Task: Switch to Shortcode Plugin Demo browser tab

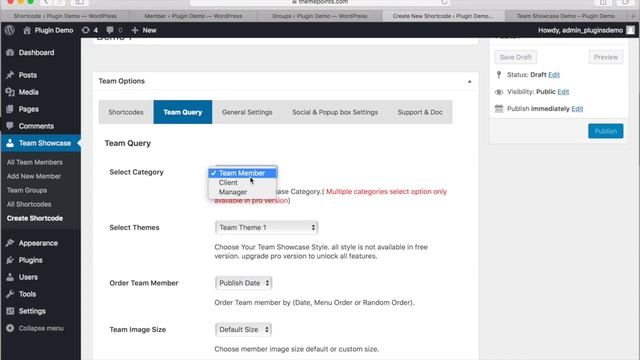Action: 65,16
